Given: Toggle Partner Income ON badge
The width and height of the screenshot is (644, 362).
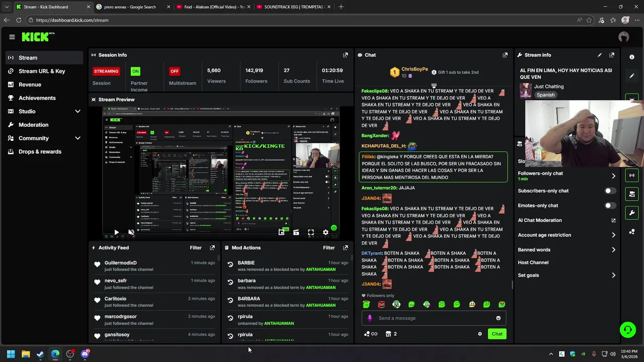Looking at the screenshot, I should click(135, 71).
